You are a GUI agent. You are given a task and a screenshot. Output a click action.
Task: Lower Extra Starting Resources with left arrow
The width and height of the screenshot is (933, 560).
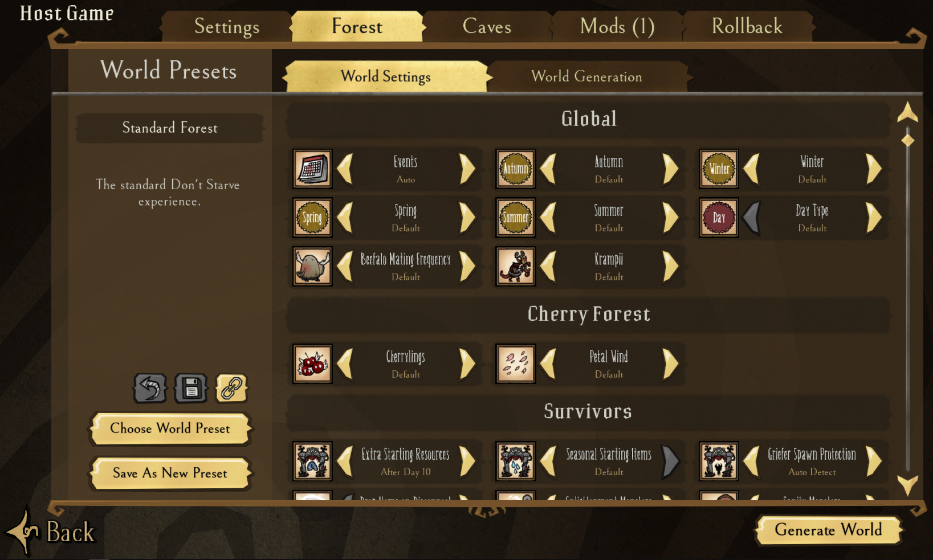[345, 461]
